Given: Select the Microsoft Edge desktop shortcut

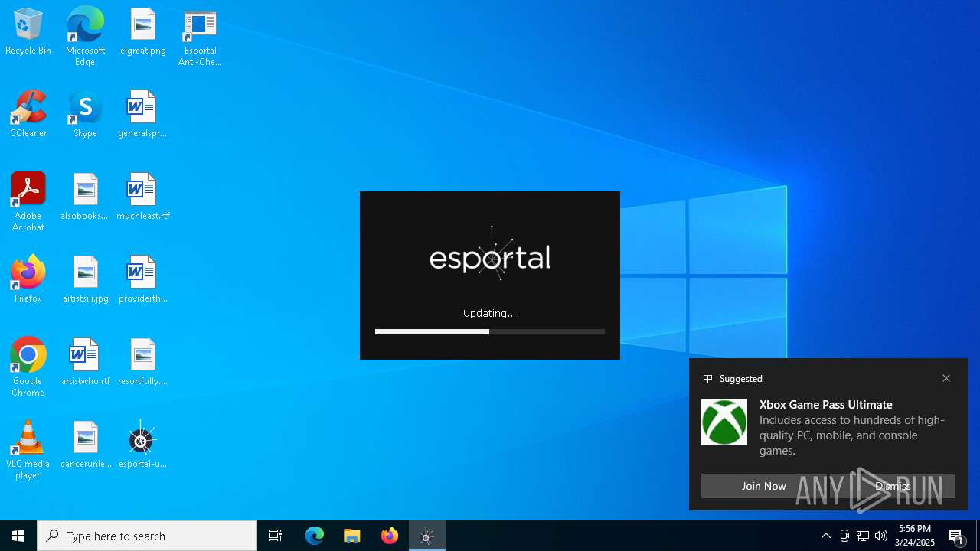Looking at the screenshot, I should [85, 37].
